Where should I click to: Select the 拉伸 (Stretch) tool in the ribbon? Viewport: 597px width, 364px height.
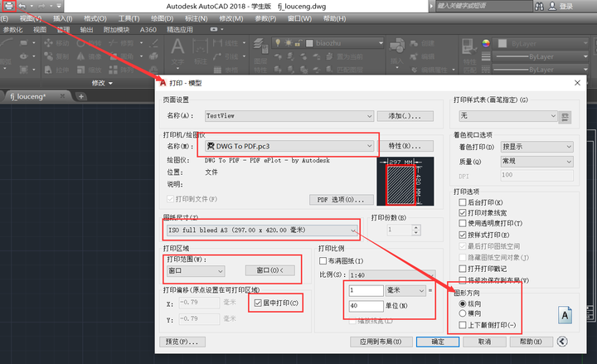click(56, 70)
